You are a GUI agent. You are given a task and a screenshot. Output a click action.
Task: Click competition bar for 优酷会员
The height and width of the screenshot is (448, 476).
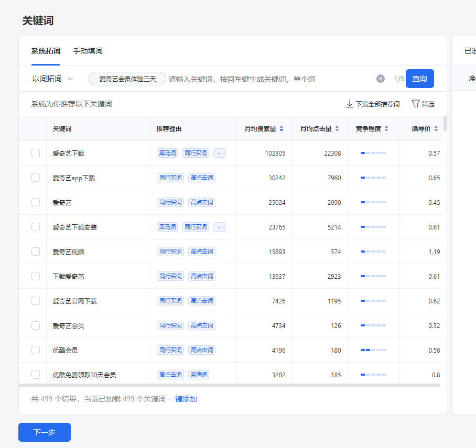(373, 350)
